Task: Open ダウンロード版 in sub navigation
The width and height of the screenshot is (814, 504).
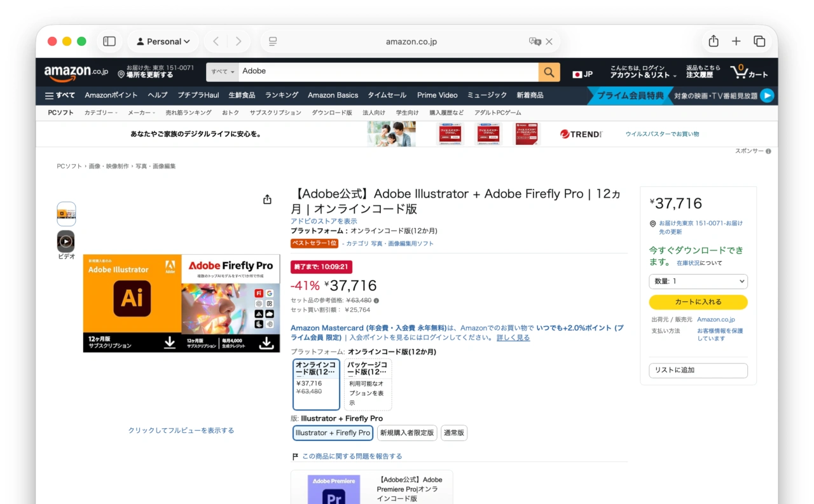Action: coord(332,112)
